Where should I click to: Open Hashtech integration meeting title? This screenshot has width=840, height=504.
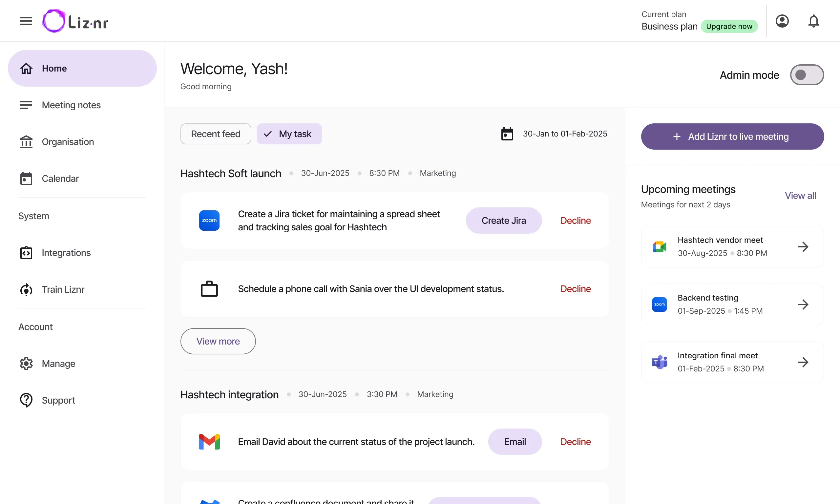(229, 394)
